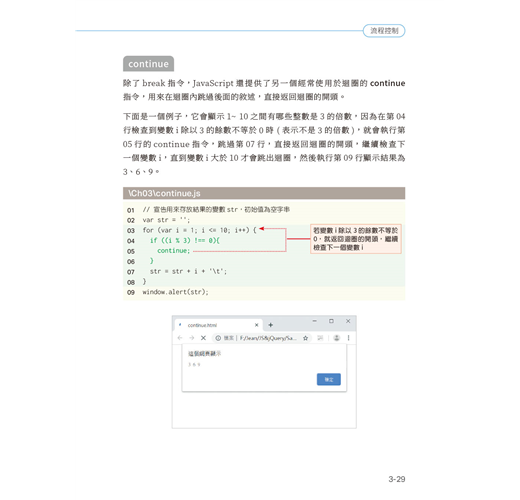Click the gray continue section heading
The image size is (520, 500).
(x=148, y=64)
